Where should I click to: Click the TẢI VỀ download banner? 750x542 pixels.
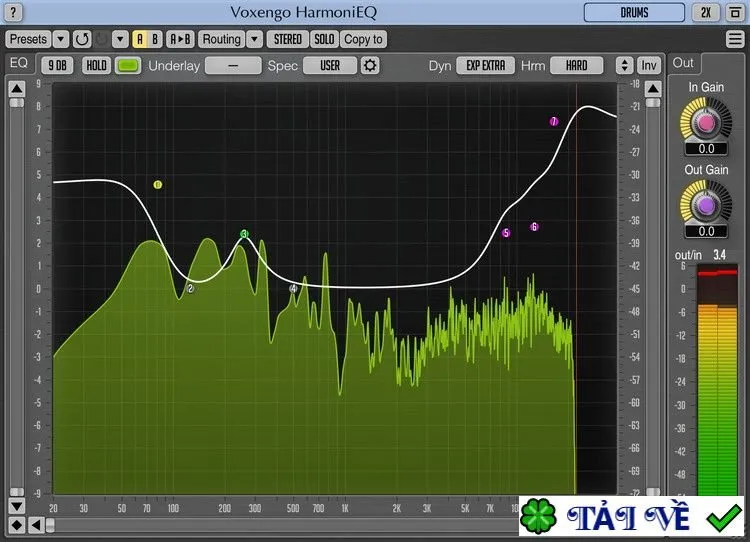click(x=631, y=516)
